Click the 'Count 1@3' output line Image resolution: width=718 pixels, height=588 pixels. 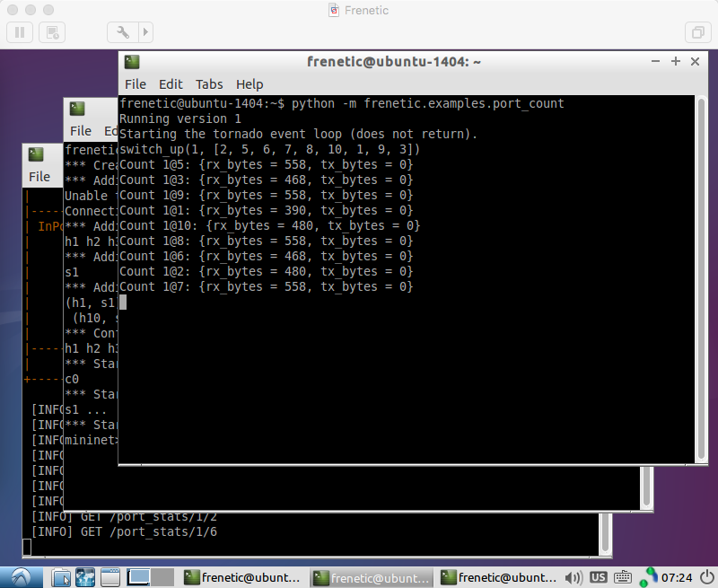[x=266, y=180]
